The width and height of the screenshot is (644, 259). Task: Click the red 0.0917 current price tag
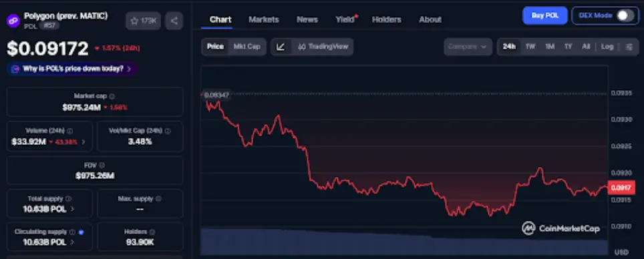pyautogui.click(x=621, y=188)
